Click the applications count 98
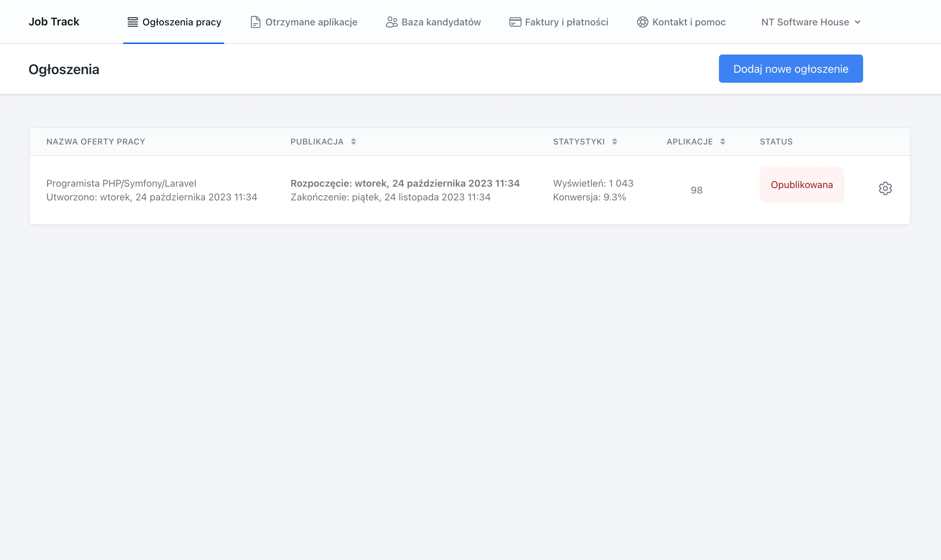Screen dimensions: 941x560 pyautogui.click(x=697, y=190)
